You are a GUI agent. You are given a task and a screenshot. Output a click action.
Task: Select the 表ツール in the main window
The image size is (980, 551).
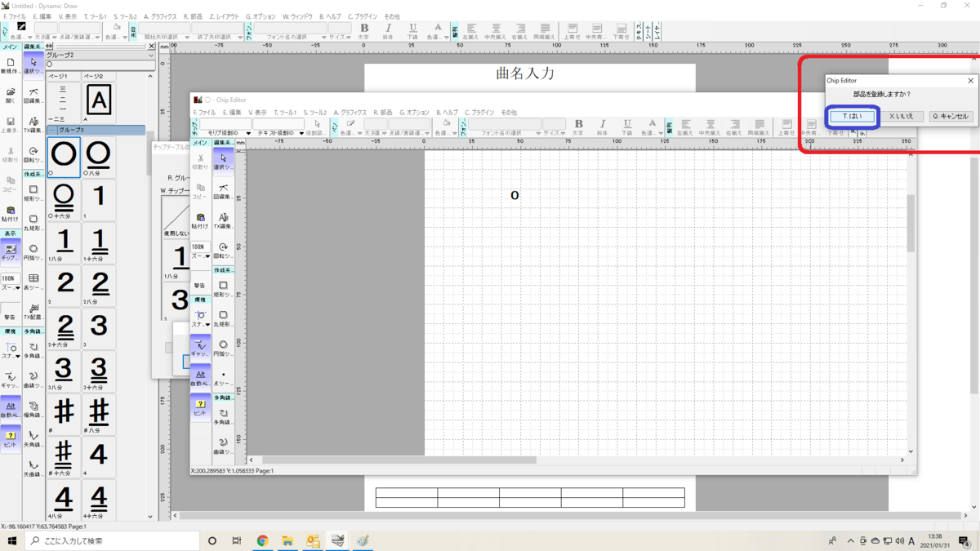[x=33, y=281]
